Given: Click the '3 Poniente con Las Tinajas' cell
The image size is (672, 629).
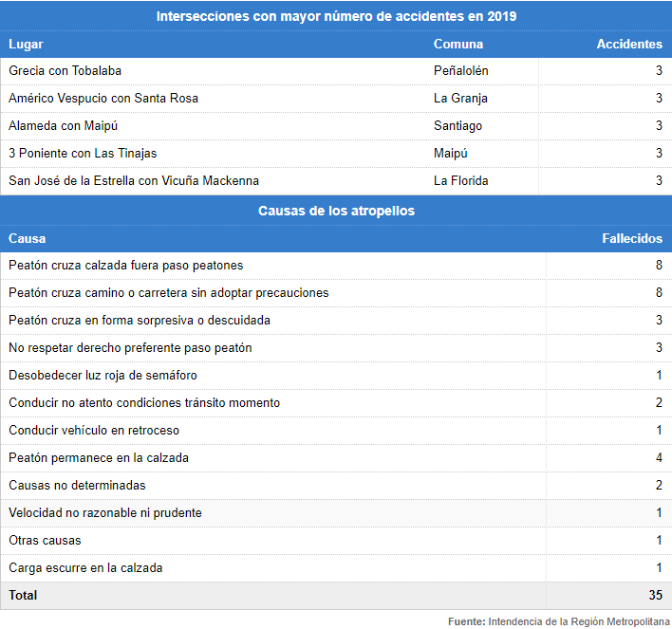Looking at the screenshot, I should (x=83, y=154).
